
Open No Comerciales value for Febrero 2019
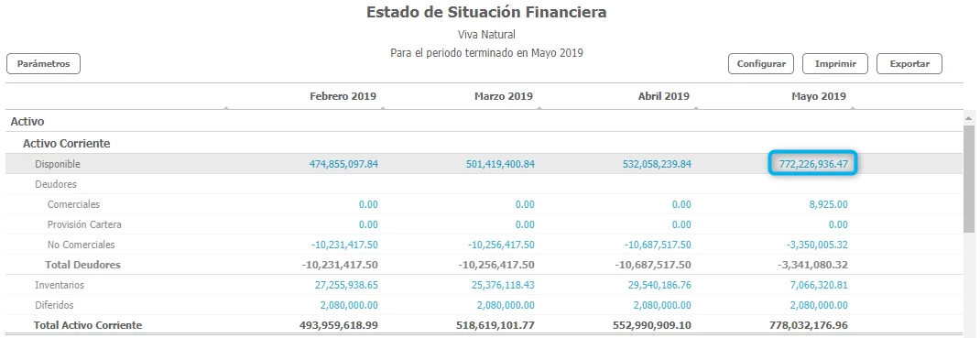tap(344, 245)
